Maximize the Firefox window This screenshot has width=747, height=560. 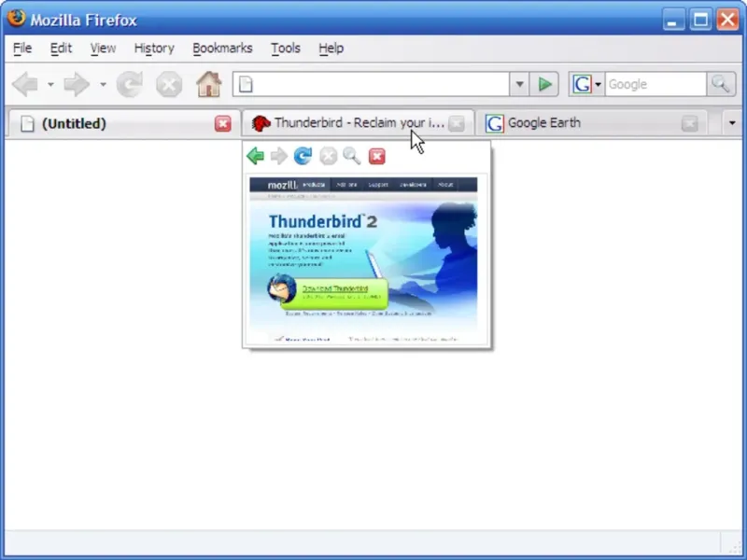click(700, 20)
